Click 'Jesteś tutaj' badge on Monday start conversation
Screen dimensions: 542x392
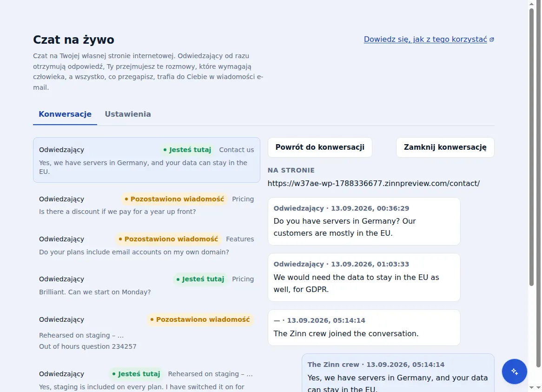tap(200, 279)
